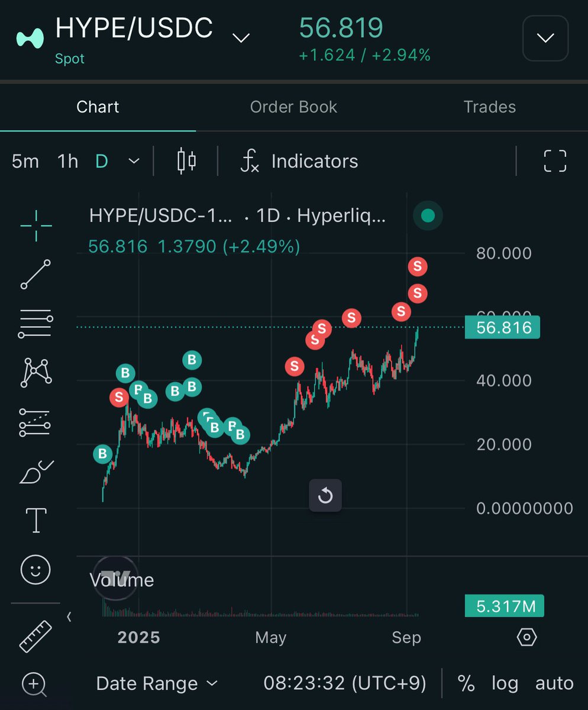Select the XABCD pattern tool
The width and height of the screenshot is (588, 710).
coord(36,372)
